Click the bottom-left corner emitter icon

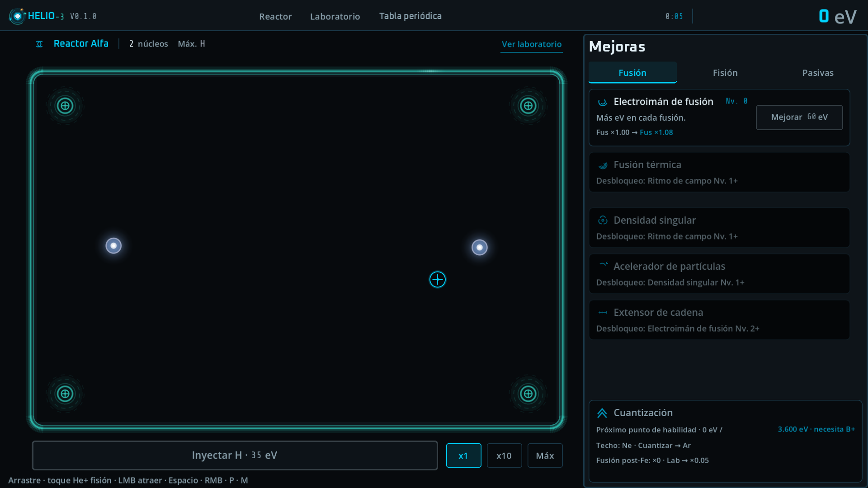point(65,394)
